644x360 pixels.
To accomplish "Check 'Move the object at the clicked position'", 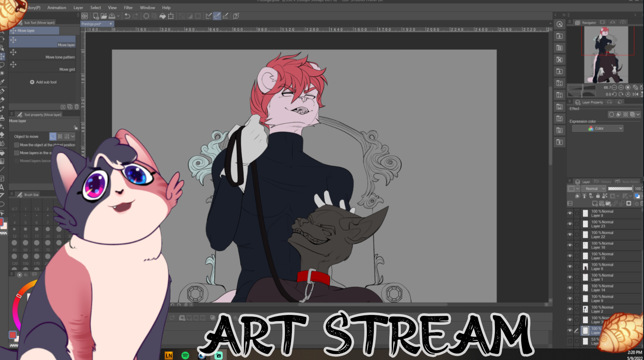I will pyautogui.click(x=17, y=145).
